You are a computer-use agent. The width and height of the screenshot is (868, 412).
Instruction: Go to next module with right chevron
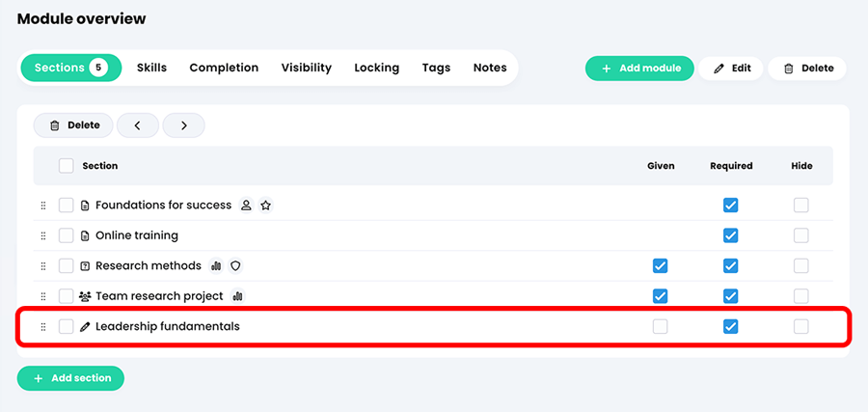[184, 125]
